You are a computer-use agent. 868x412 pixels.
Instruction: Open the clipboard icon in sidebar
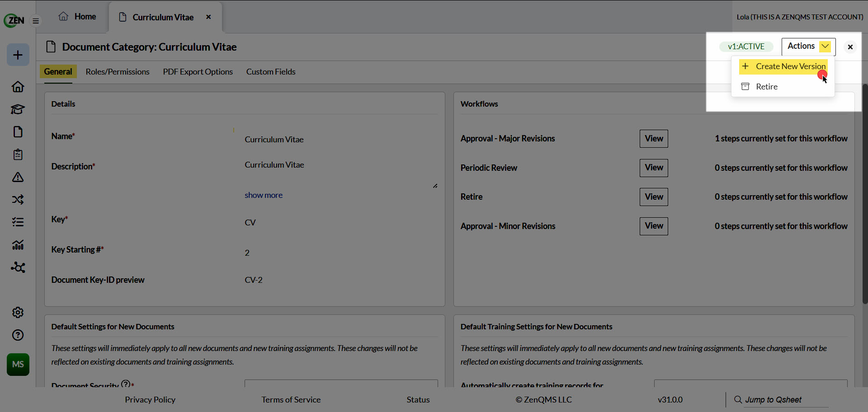(18, 154)
